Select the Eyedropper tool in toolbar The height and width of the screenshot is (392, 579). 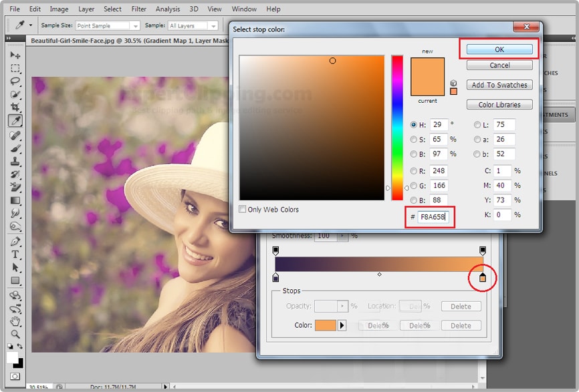(x=15, y=121)
